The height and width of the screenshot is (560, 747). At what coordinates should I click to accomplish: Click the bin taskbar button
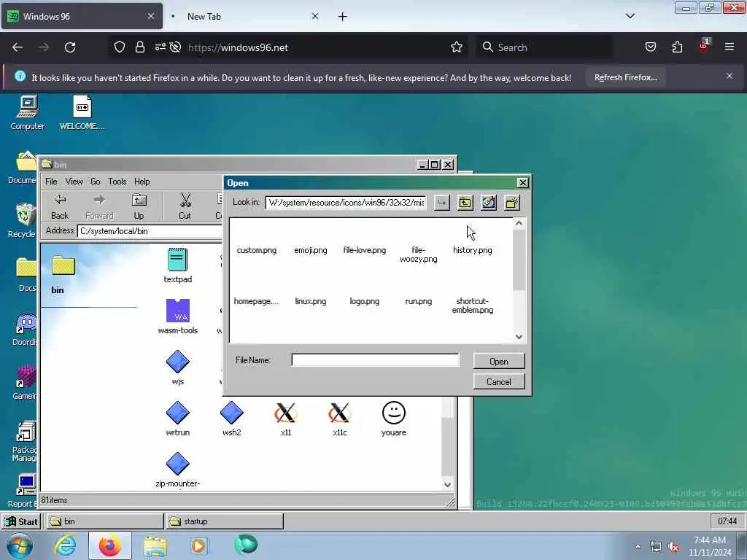point(105,521)
